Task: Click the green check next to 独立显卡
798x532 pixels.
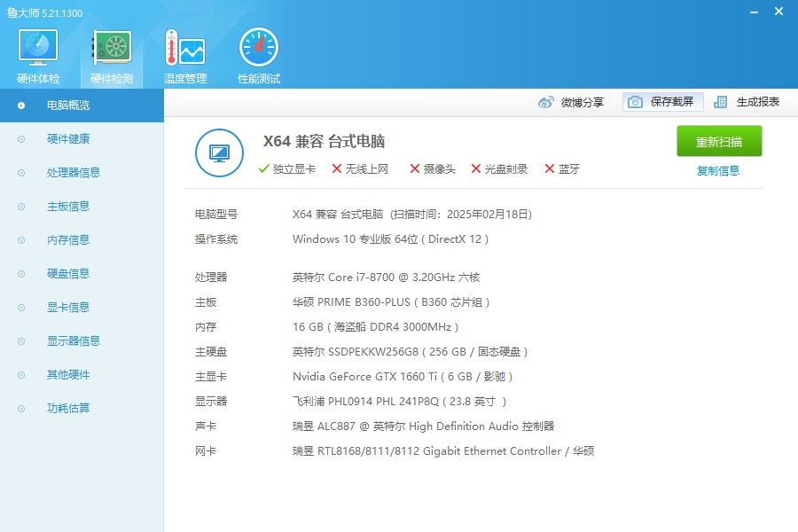Action: [x=263, y=169]
